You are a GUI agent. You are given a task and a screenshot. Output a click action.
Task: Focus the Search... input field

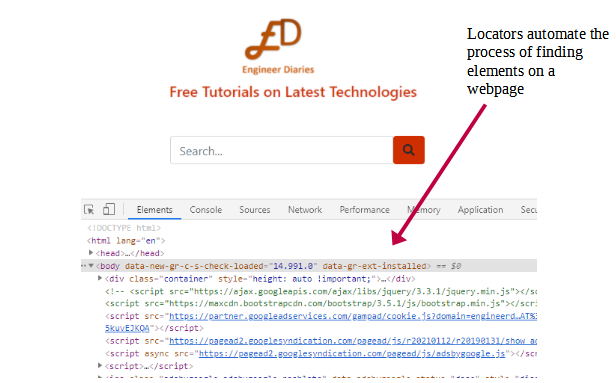(x=282, y=150)
